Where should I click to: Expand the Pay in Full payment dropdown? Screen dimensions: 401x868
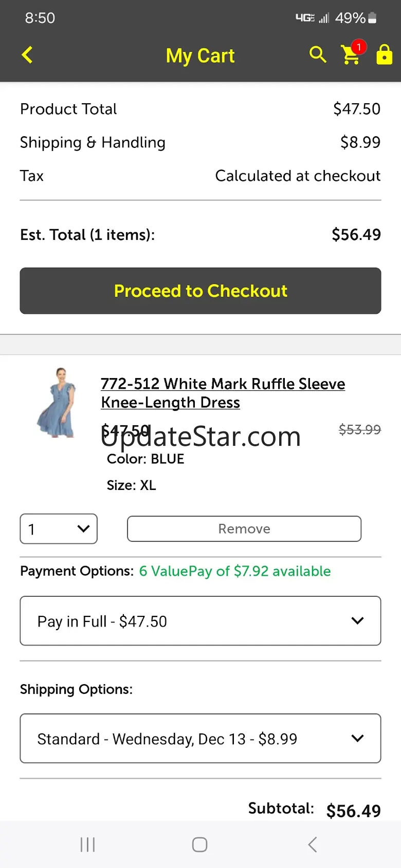[200, 621]
